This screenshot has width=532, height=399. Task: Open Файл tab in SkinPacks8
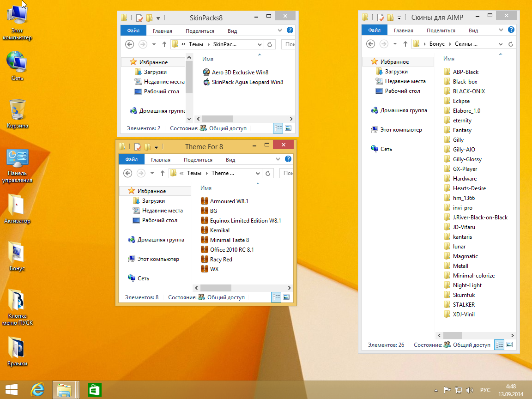pos(133,30)
